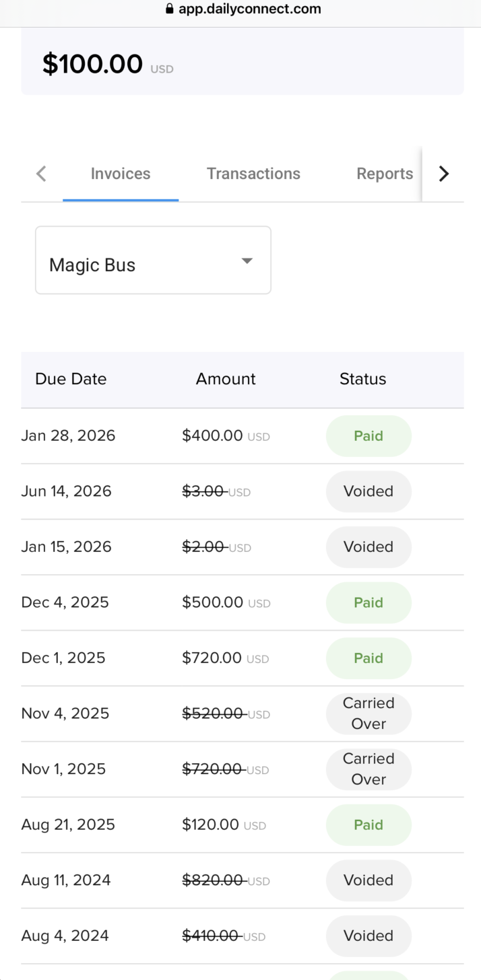Image resolution: width=481 pixels, height=980 pixels.
Task: Click Voided badge for Jun 14, 2026
Action: (368, 491)
